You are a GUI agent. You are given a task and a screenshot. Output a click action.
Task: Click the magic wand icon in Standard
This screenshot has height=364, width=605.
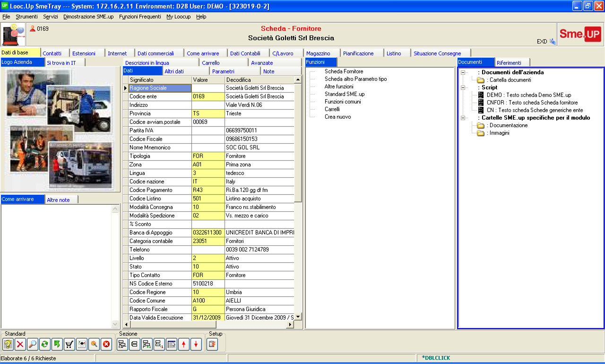point(94,345)
